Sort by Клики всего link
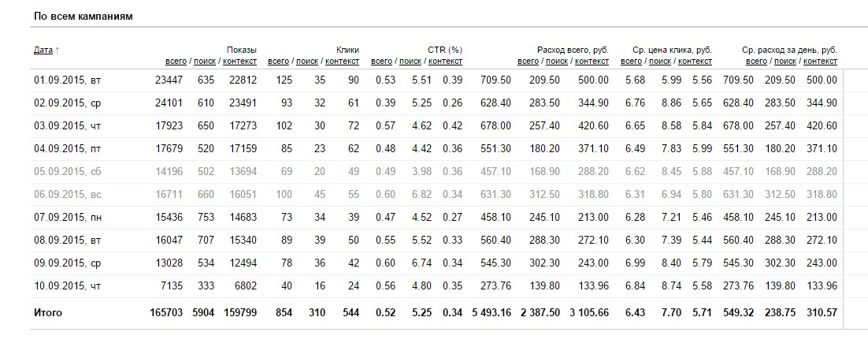Viewport: 868px width, 347px height. pos(278,61)
